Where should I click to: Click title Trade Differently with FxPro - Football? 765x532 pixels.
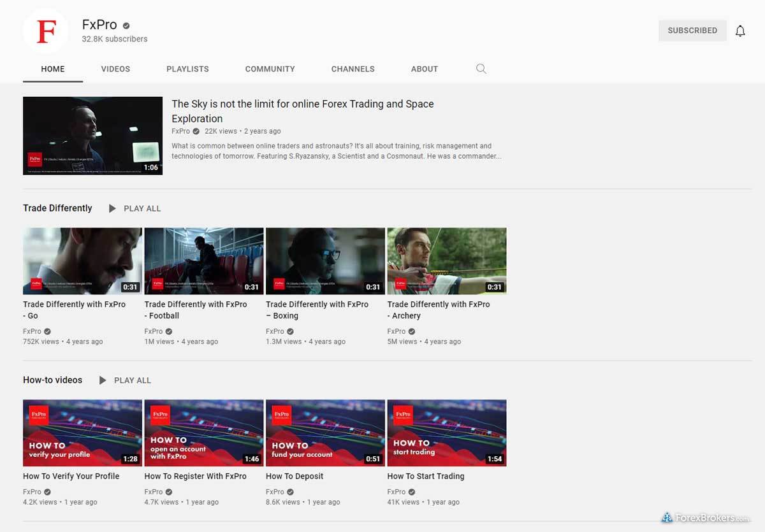196,310
